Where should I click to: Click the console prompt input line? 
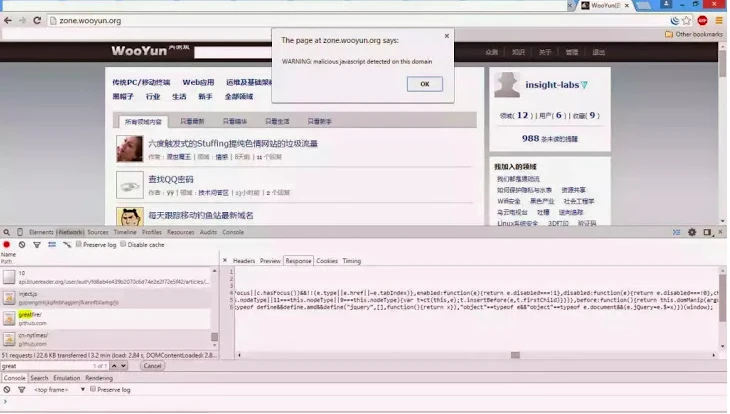coord(363,401)
